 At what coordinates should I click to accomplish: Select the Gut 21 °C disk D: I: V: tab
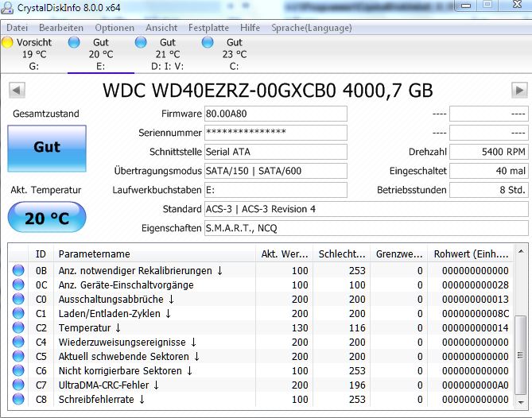[x=168, y=54]
